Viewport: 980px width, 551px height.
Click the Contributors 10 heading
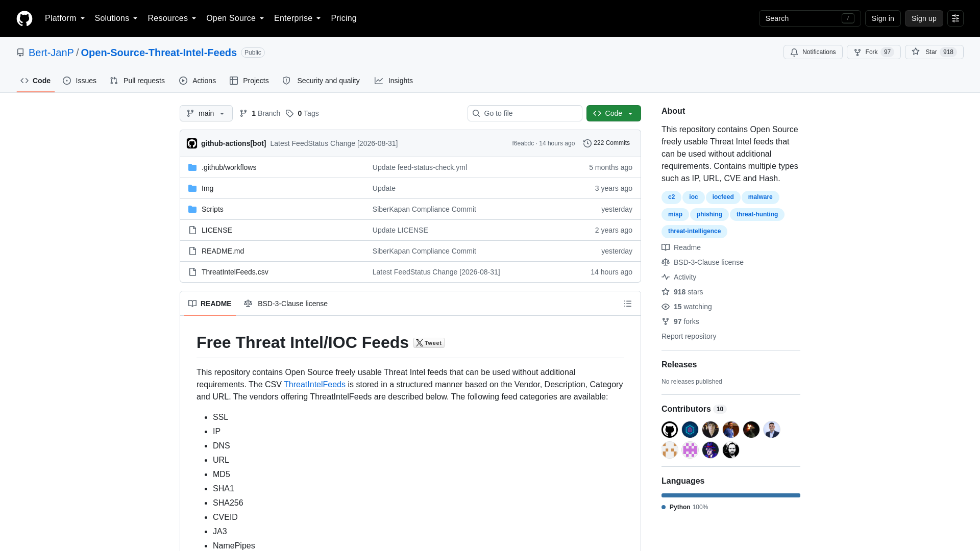tap(693, 409)
